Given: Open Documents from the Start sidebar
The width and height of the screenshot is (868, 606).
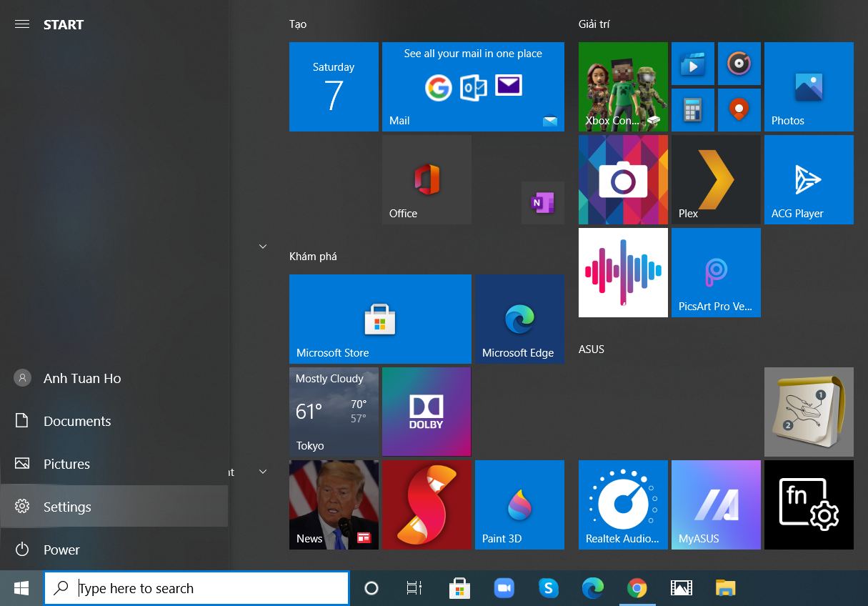Looking at the screenshot, I should [x=114, y=421].
